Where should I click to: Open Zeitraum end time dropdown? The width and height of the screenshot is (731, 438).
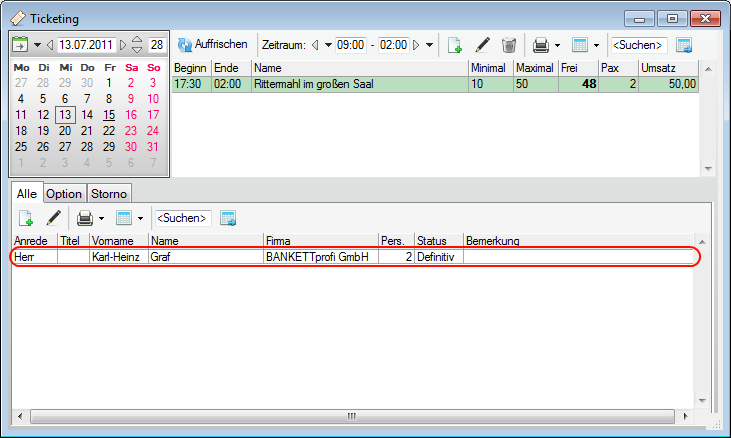click(x=429, y=45)
